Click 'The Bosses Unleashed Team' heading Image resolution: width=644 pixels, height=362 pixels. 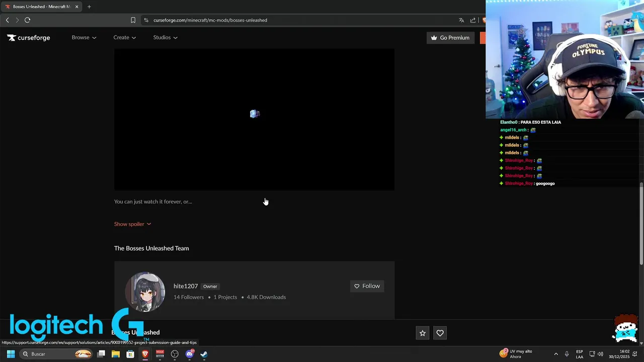151,248
